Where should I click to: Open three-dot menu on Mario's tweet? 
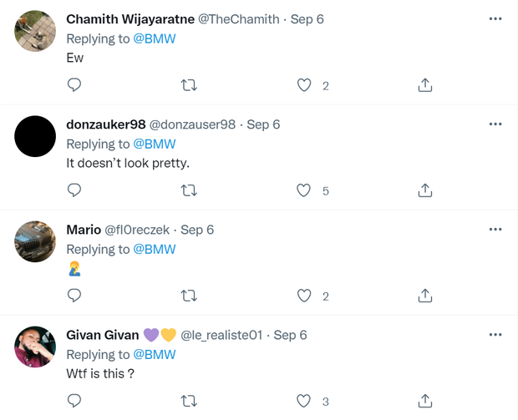click(x=495, y=229)
